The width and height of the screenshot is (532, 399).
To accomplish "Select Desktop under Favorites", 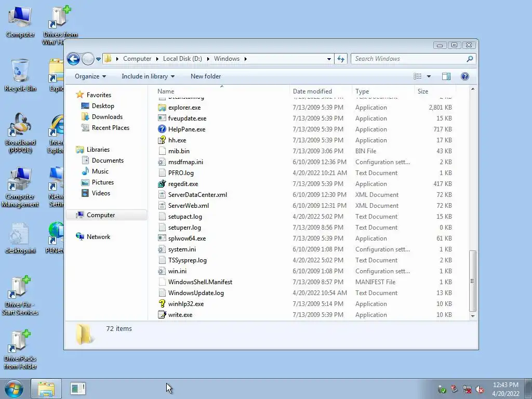I will pos(103,106).
